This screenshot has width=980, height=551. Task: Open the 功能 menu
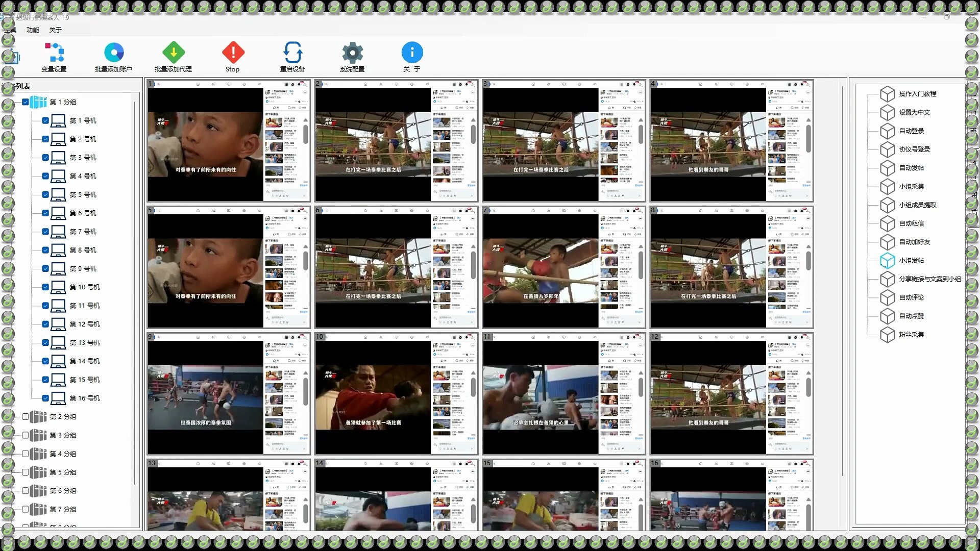coord(33,30)
